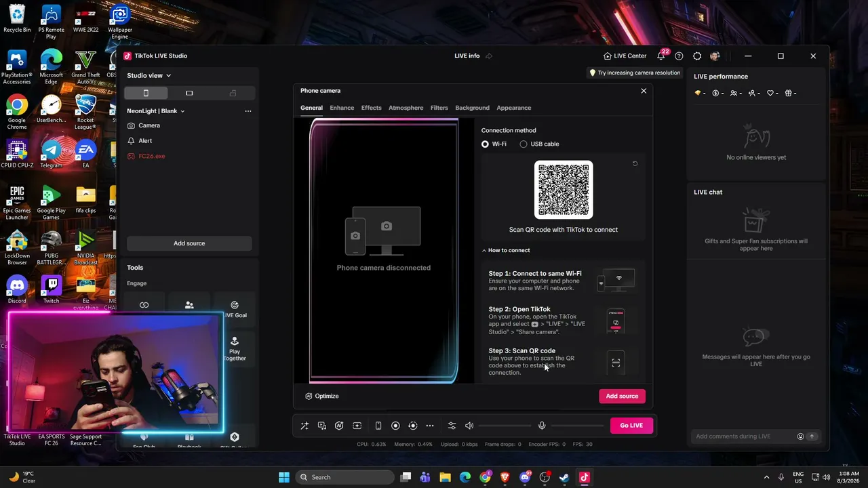
Task: Click the replay capture icon in toolbar
Action: (412, 426)
